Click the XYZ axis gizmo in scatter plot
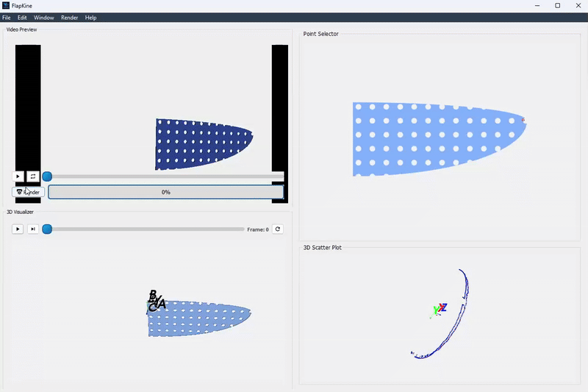Image resolution: width=588 pixels, height=392 pixels. click(439, 310)
